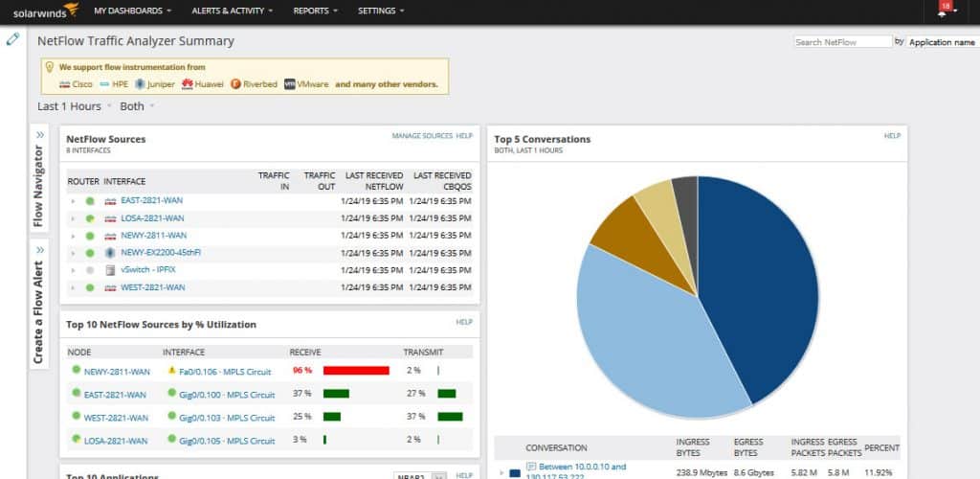This screenshot has height=479, width=980.
Task: Open the Both flow direction dropdown
Action: coord(138,106)
